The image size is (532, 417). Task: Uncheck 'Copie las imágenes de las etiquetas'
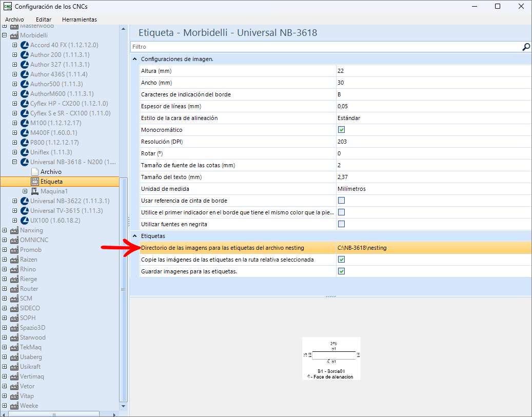coord(341,260)
